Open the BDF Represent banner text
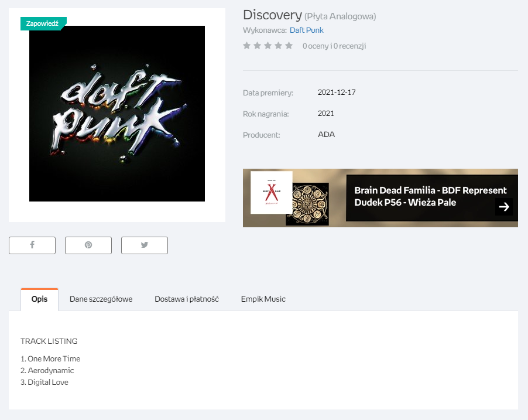This screenshot has height=420, width=528. 430,196
